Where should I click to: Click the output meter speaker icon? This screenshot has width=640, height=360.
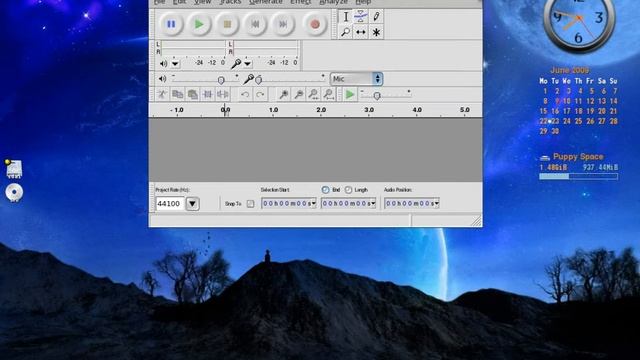tap(163, 64)
